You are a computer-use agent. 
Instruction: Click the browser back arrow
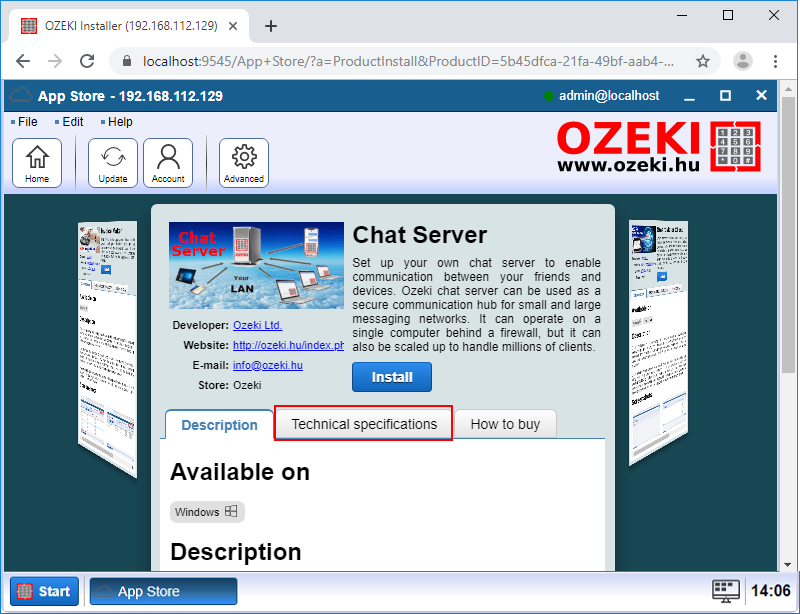(x=23, y=61)
